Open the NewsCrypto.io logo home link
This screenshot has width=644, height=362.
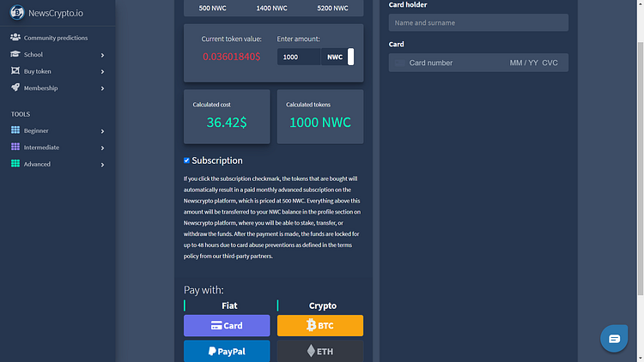tap(46, 13)
